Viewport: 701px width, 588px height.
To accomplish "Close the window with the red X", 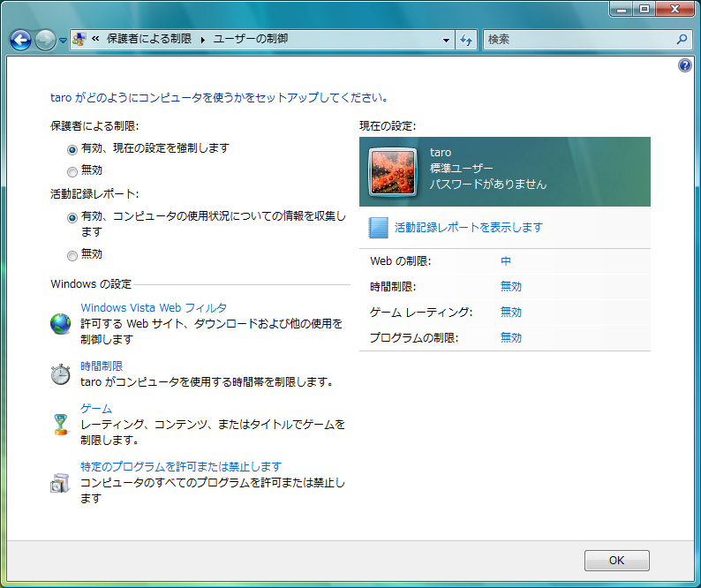I will (675, 9).
